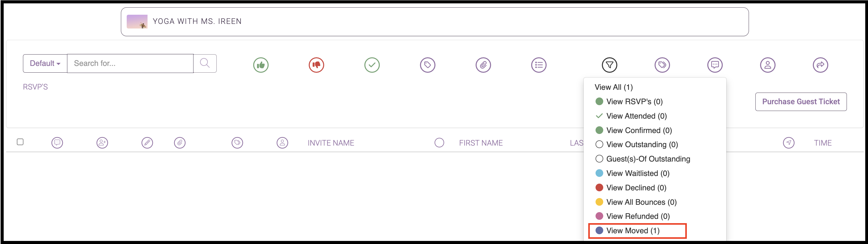The height and width of the screenshot is (244, 868).
Task: Click the chat bubble icon in toolbar
Action: [715, 65]
